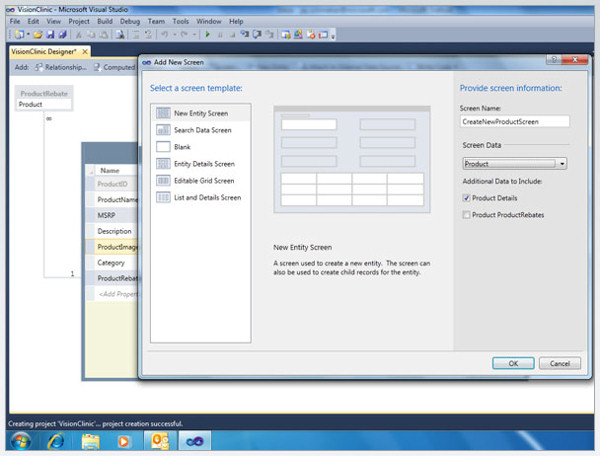Select the Entity Details Screen template icon
This screenshot has height=456, width=600.
point(162,164)
